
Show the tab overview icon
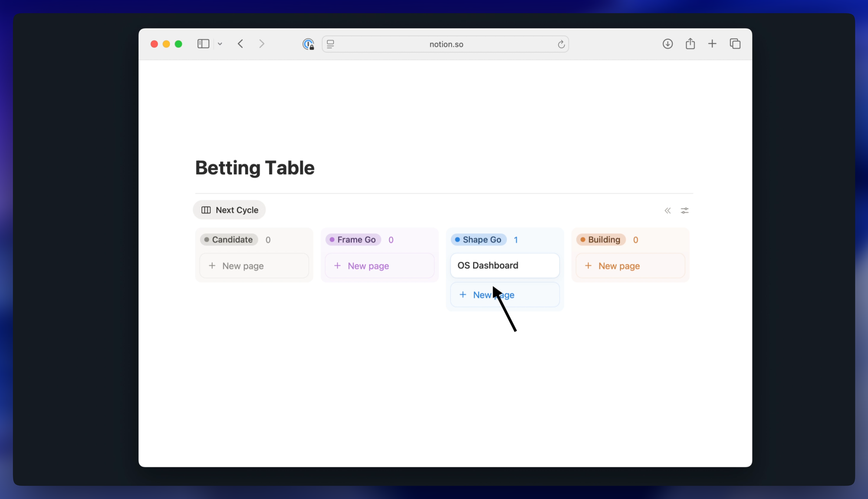click(735, 44)
